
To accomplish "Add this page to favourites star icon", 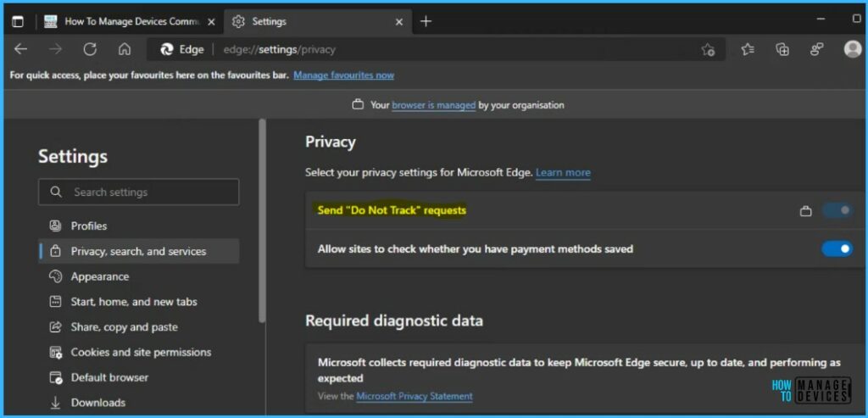I will pyautogui.click(x=708, y=50).
